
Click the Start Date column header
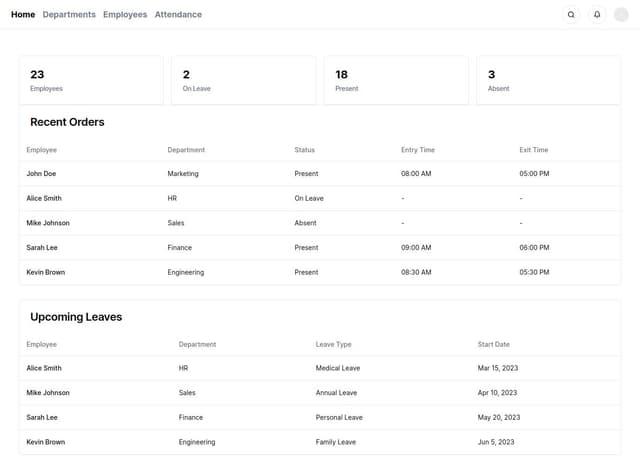pyautogui.click(x=494, y=344)
